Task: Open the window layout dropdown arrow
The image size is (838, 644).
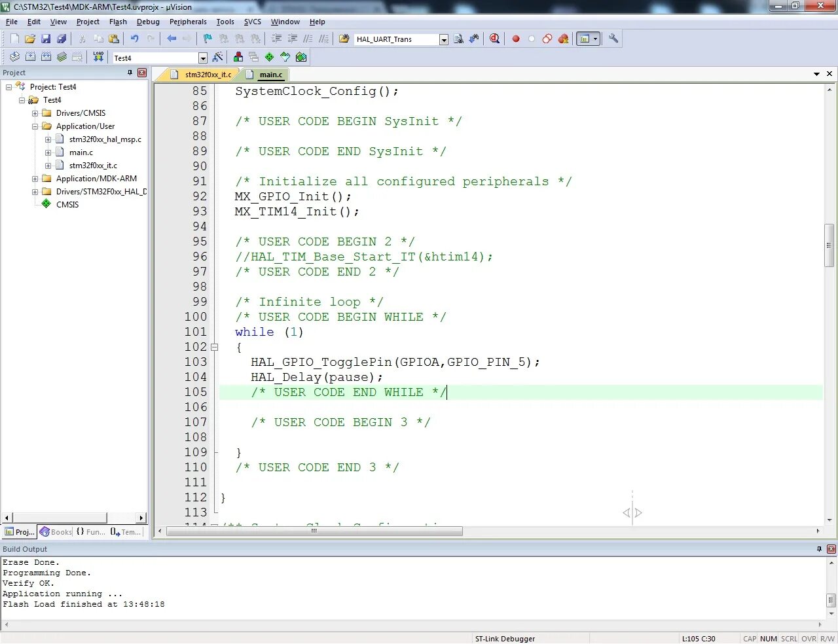Action: [595, 39]
